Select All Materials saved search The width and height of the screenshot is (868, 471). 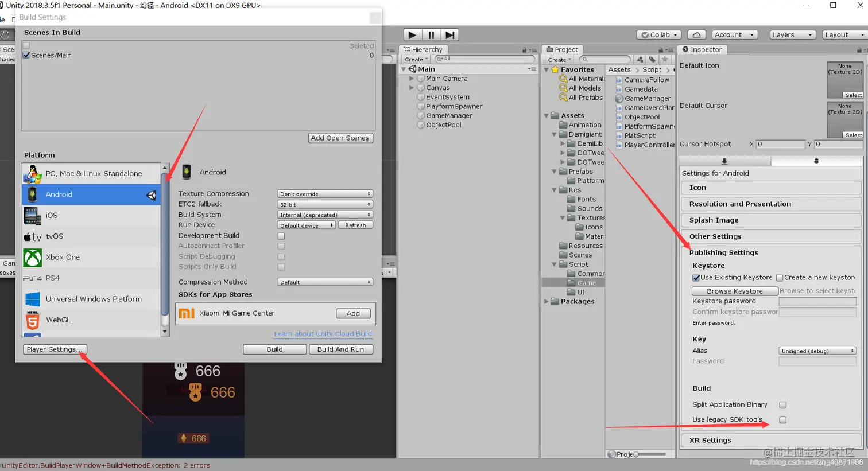pyautogui.click(x=582, y=79)
